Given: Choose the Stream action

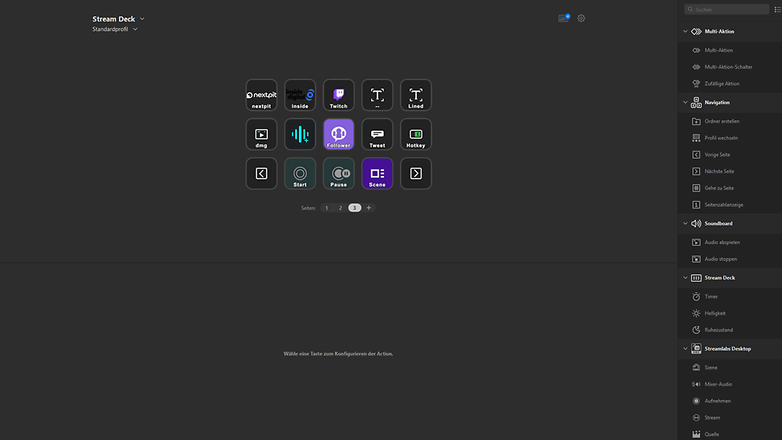Looking at the screenshot, I should 730,418.
